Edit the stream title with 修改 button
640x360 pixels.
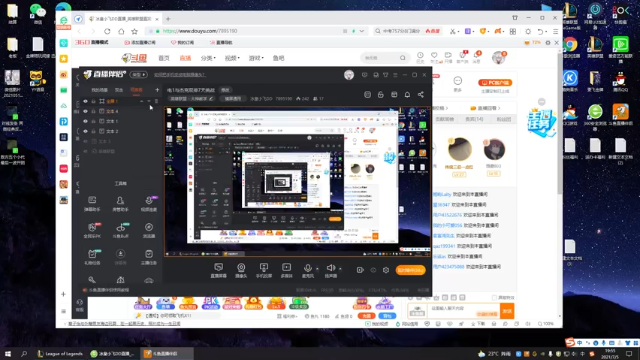tap(225, 90)
